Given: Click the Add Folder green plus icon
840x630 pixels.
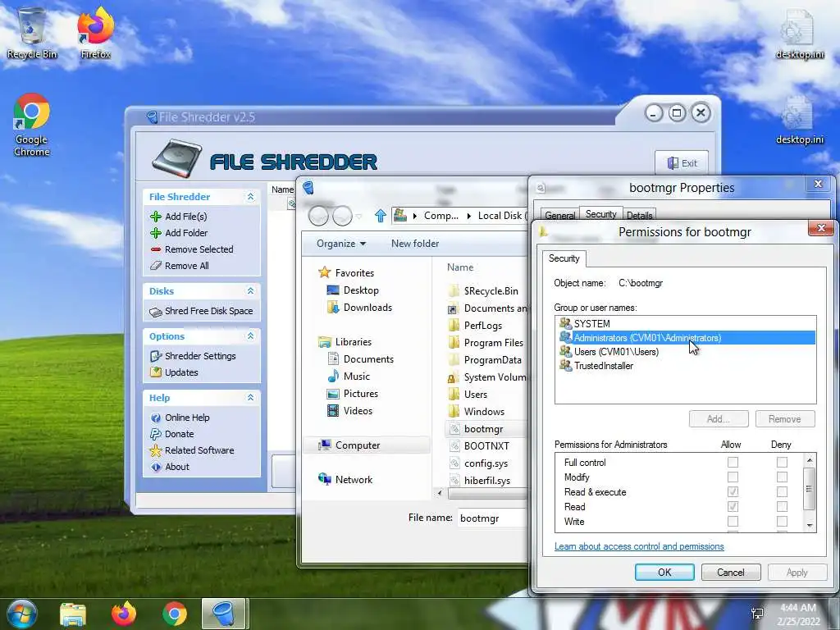Looking at the screenshot, I should point(156,233).
